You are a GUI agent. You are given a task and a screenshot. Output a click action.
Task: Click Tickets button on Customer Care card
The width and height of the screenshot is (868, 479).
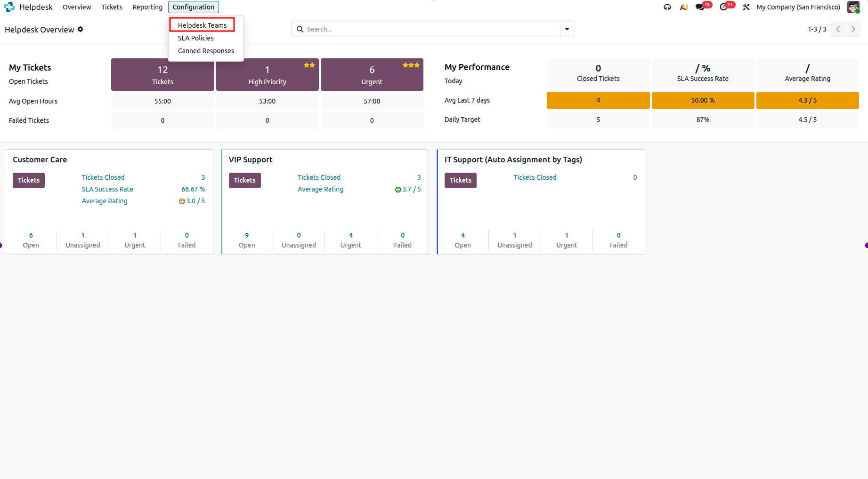(29, 180)
